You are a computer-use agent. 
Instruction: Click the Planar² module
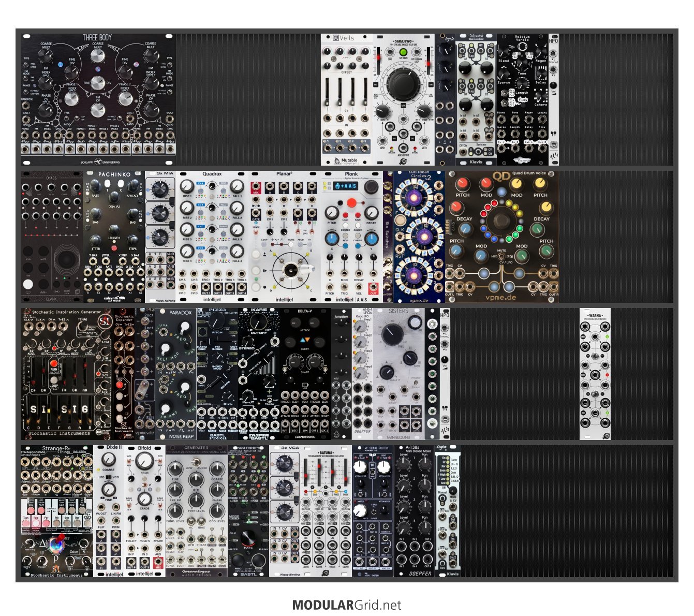(285, 237)
